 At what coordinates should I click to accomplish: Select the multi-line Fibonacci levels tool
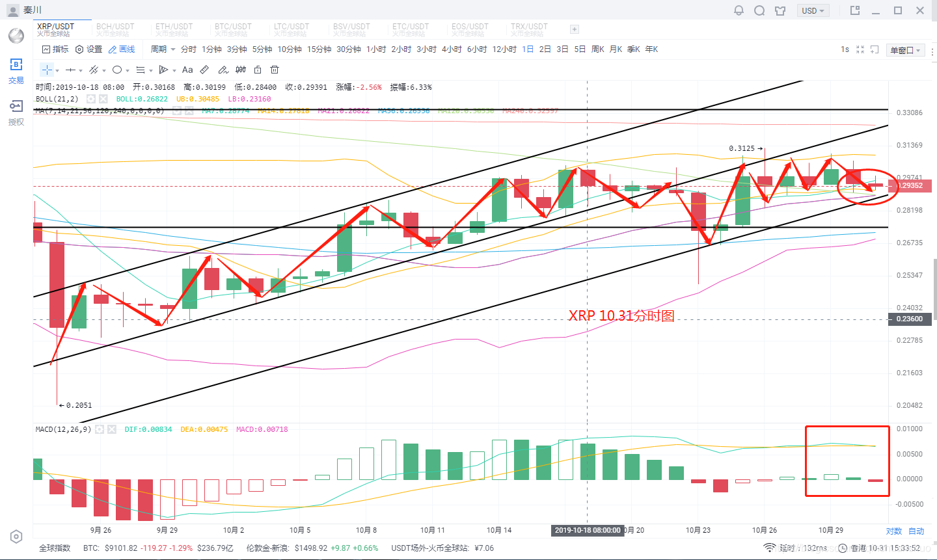click(141, 70)
